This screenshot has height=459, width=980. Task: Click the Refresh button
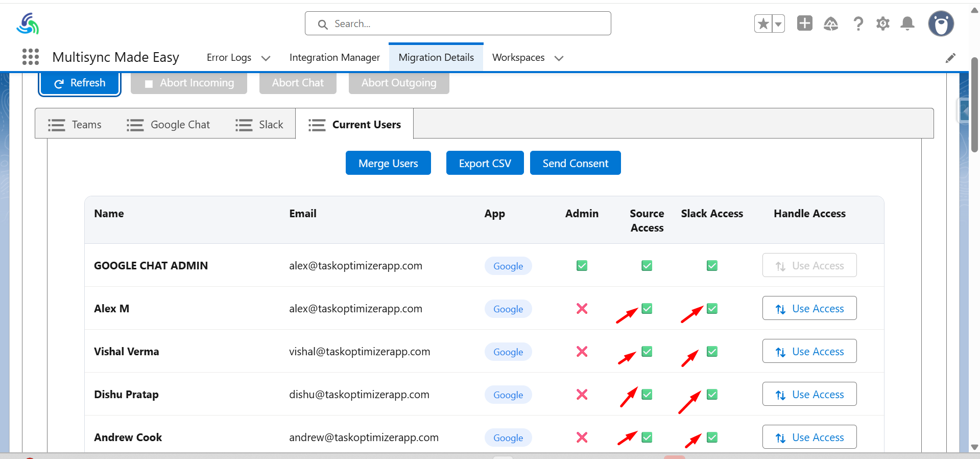point(80,83)
